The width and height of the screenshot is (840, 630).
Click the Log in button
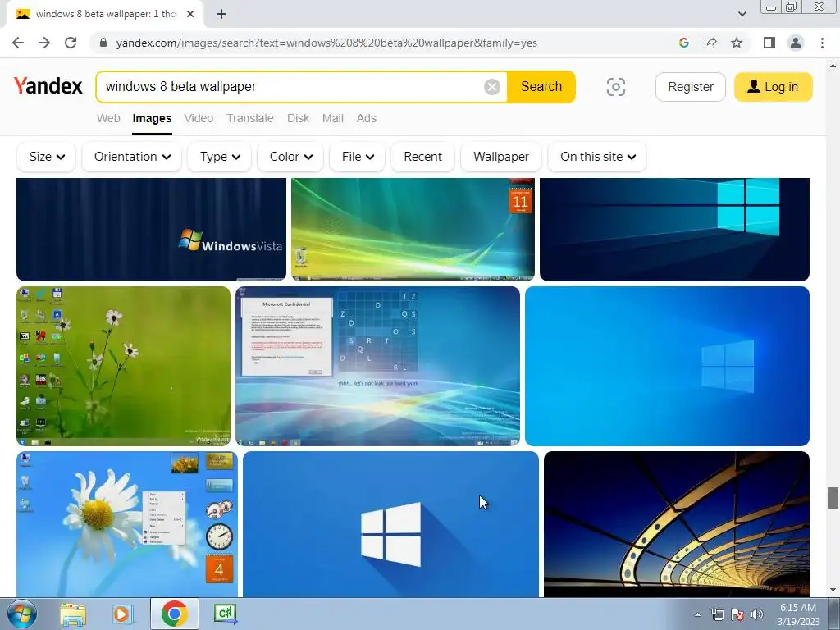click(773, 87)
